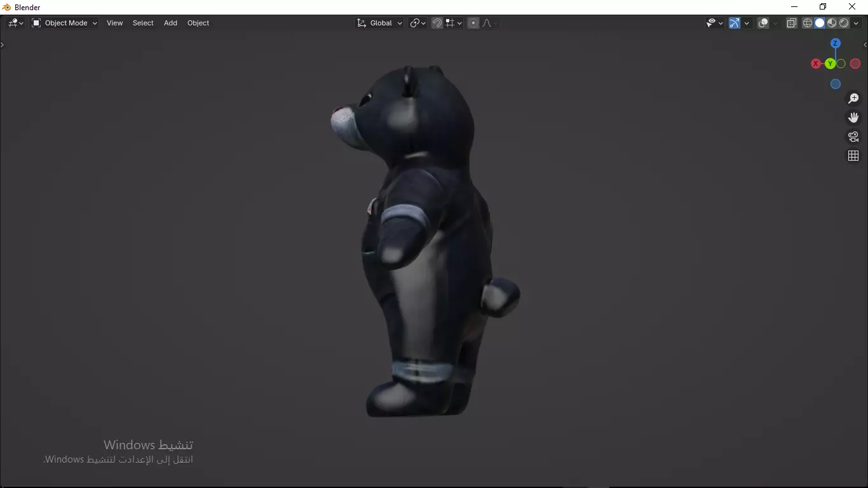Click the negative X red circle on gizmo
The image size is (868, 488).
click(x=855, y=64)
